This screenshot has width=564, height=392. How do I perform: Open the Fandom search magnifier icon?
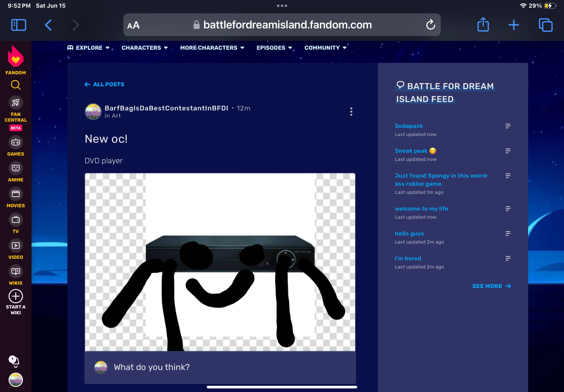tap(16, 85)
